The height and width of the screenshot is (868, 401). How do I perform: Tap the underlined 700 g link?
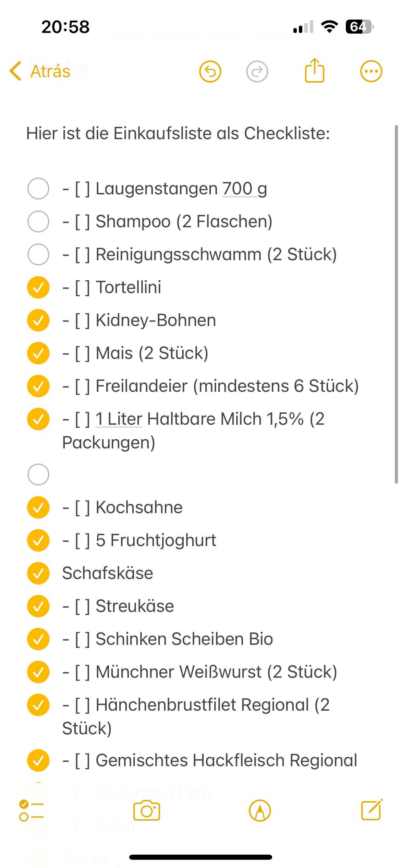click(x=244, y=189)
